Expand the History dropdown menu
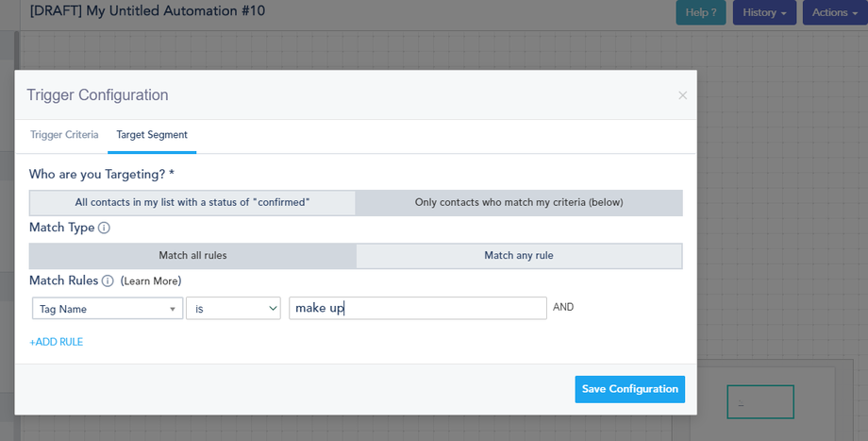The width and height of the screenshot is (868, 441). (764, 12)
